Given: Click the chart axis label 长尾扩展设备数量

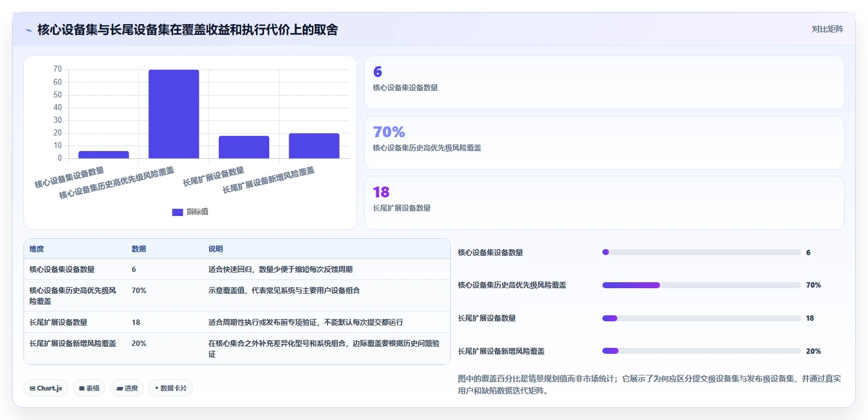Looking at the screenshot, I should click(213, 176).
